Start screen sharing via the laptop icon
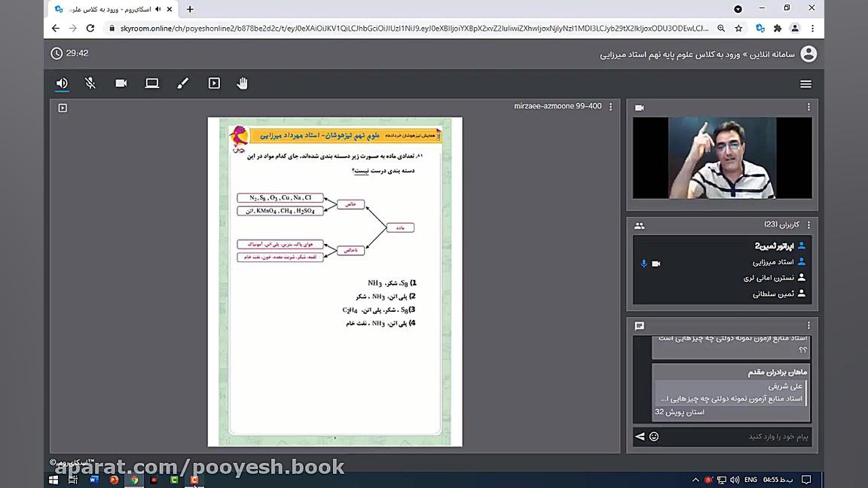 (152, 83)
